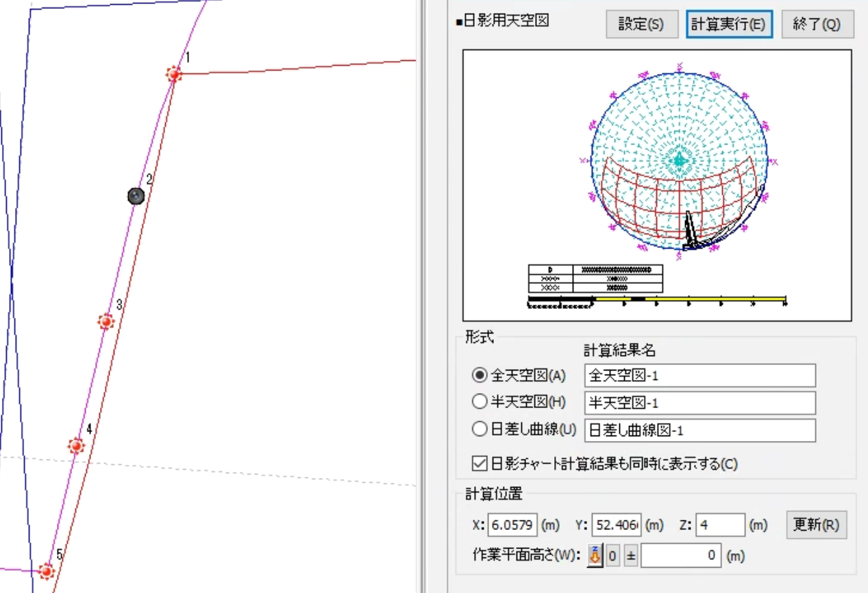Click the 更新(R) update button
This screenshot has height=593, width=868.
click(816, 525)
